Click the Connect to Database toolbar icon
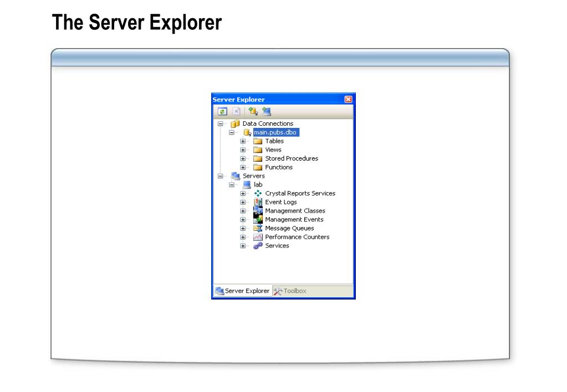The height and width of the screenshot is (392, 567). tap(253, 112)
